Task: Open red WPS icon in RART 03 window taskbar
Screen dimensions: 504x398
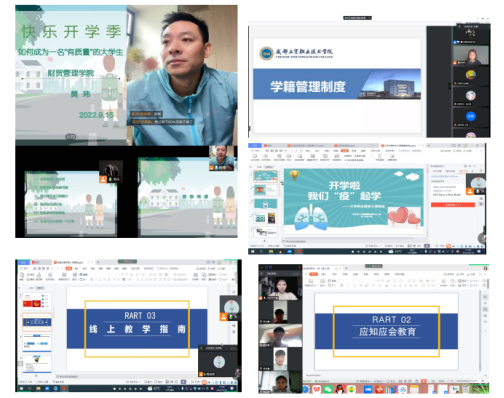Action: (64, 388)
